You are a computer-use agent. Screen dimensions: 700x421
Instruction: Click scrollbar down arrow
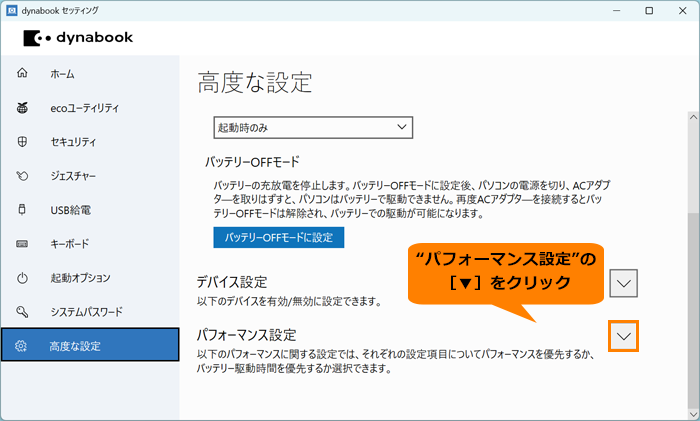pos(693,413)
